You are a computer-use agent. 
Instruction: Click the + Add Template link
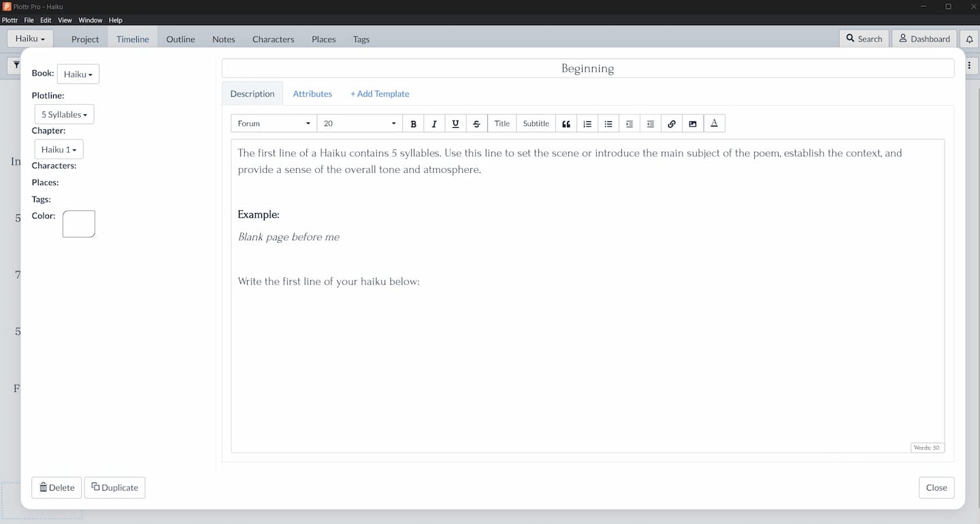pos(380,94)
